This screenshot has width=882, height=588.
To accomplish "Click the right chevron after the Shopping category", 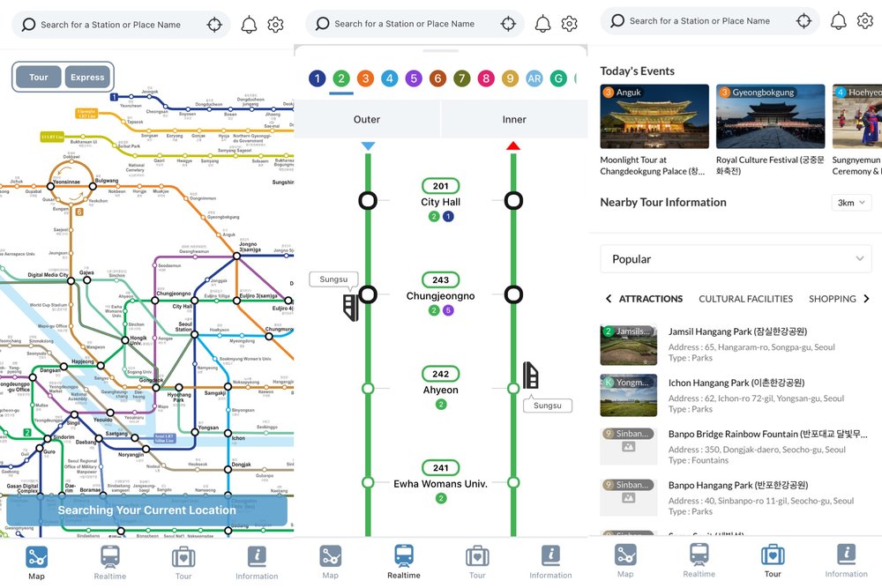I will coord(866,299).
